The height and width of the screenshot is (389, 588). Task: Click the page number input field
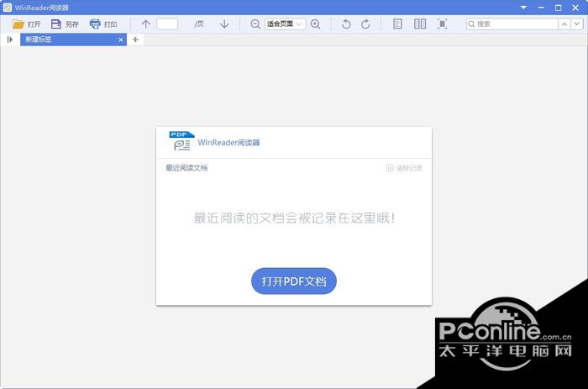[x=167, y=24]
